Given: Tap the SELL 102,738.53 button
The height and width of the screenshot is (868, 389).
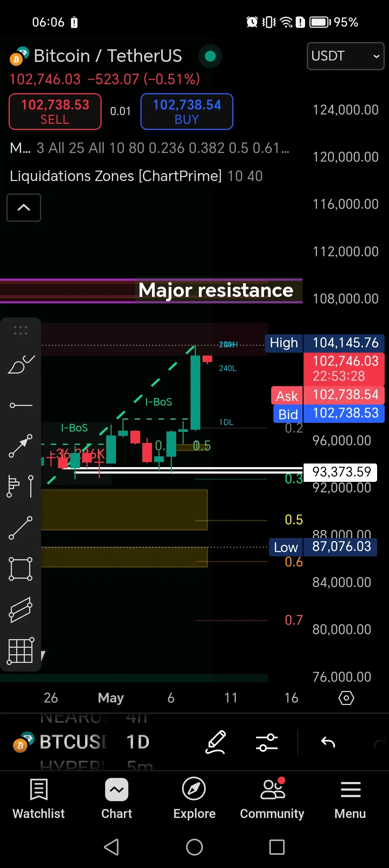Looking at the screenshot, I should (55, 112).
